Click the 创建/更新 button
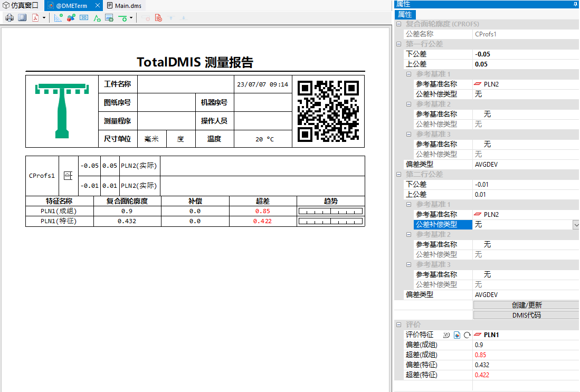This screenshot has height=392, width=580. (x=526, y=305)
